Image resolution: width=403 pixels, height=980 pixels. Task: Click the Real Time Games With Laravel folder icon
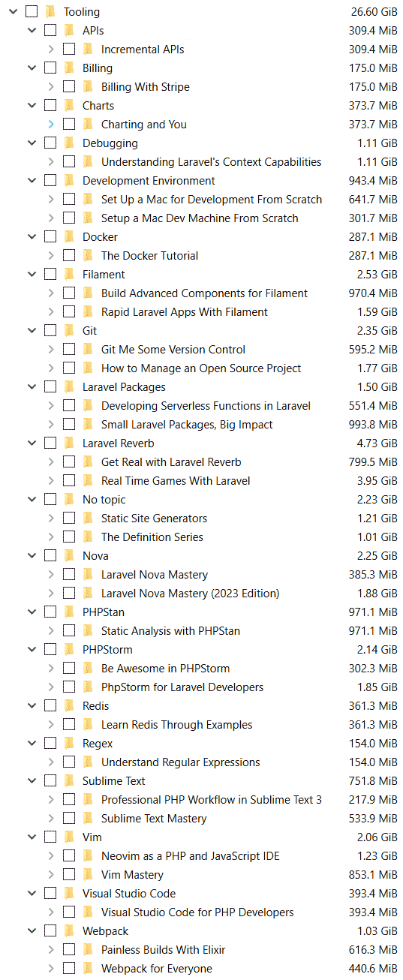[x=88, y=480]
